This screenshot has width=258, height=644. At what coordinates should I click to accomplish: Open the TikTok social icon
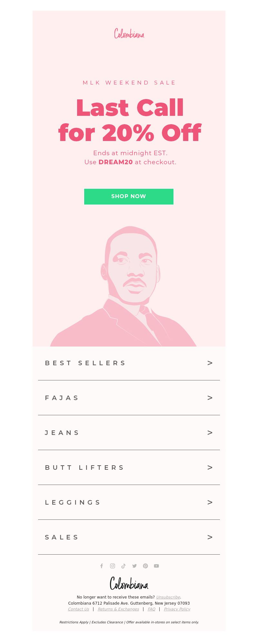coord(124,566)
